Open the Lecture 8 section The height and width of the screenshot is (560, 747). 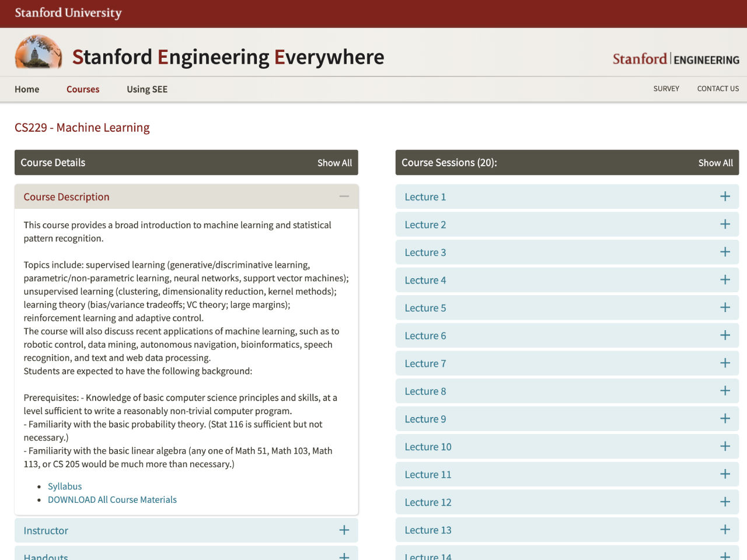click(567, 391)
